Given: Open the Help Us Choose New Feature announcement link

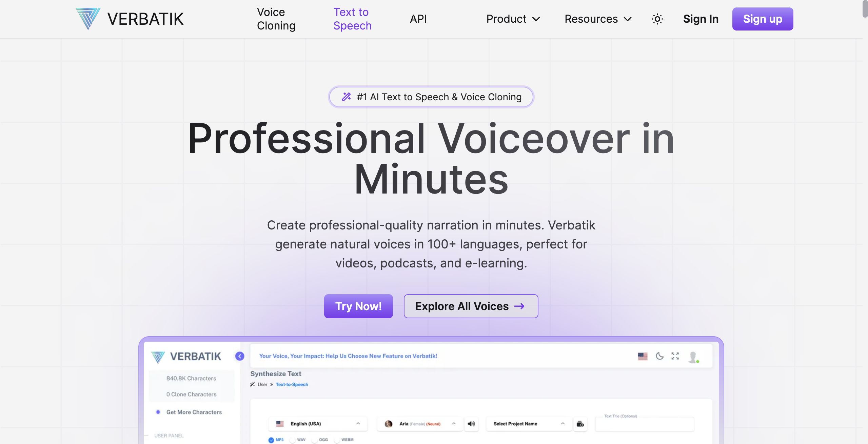Looking at the screenshot, I should click(x=348, y=356).
